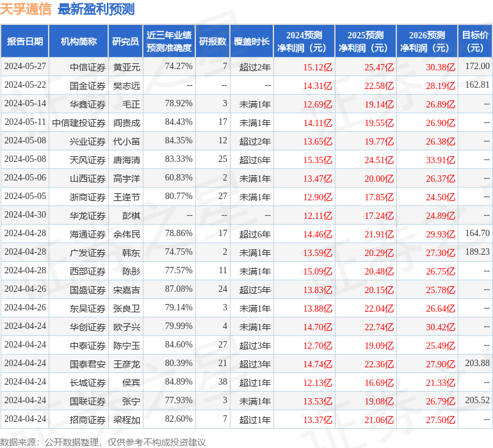Click institution 浙商证券
493x448 pixels.
point(88,197)
